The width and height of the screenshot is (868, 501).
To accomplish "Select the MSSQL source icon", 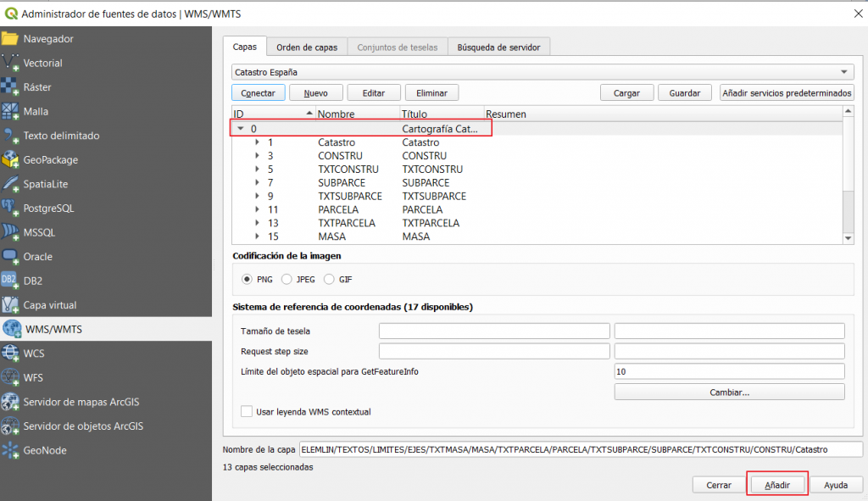I will (10, 232).
